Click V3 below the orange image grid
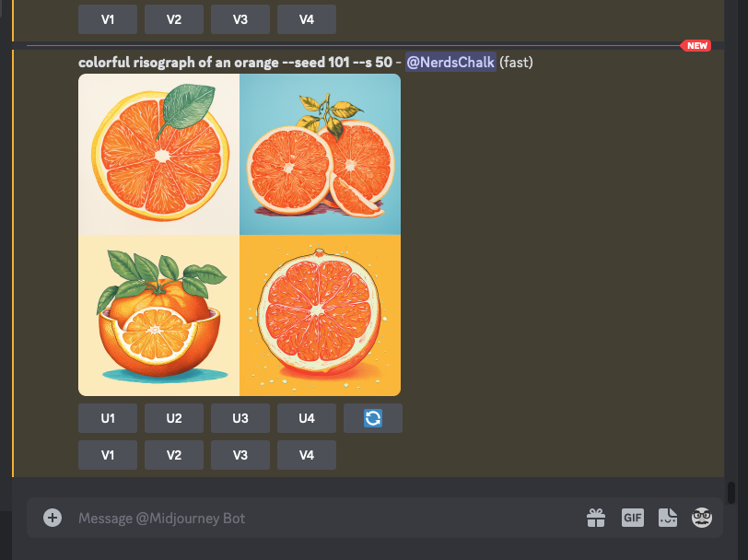The width and height of the screenshot is (748, 560). point(240,455)
